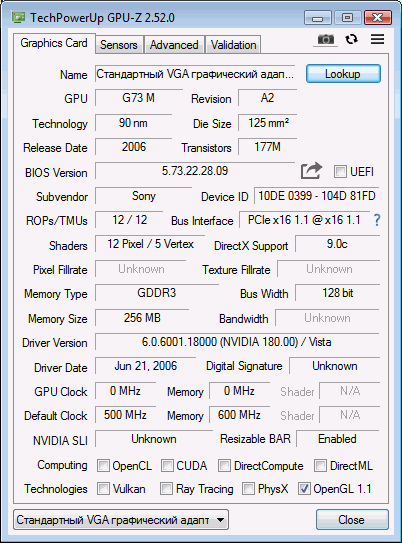Click the NVIDIA SLI Unknown field
Screen dimensions: 402x543
pyautogui.click(x=154, y=439)
